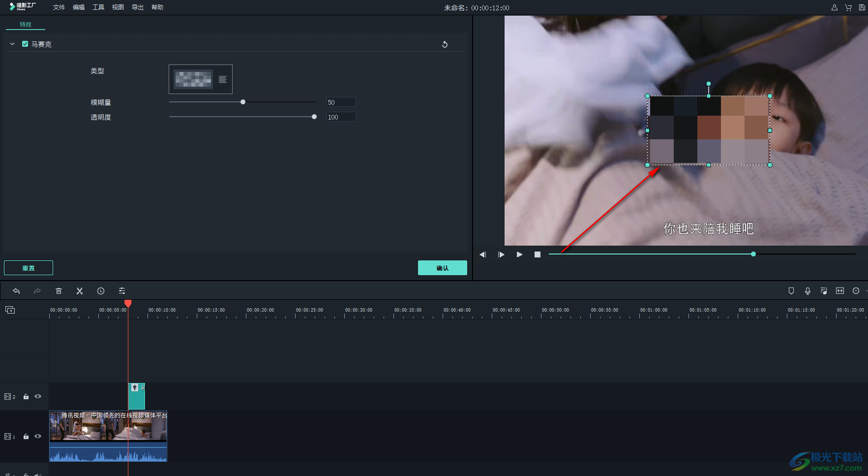This screenshot has width=868, height=476.
Task: Click the save project icon
Action: [x=862, y=7]
